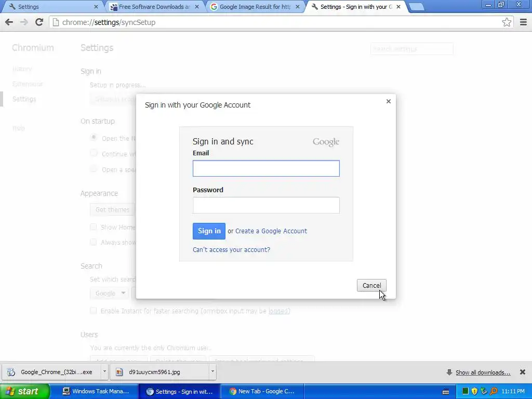The image size is (532, 399).
Task: Close the sign-in dialog with the X
Action: [389, 101]
